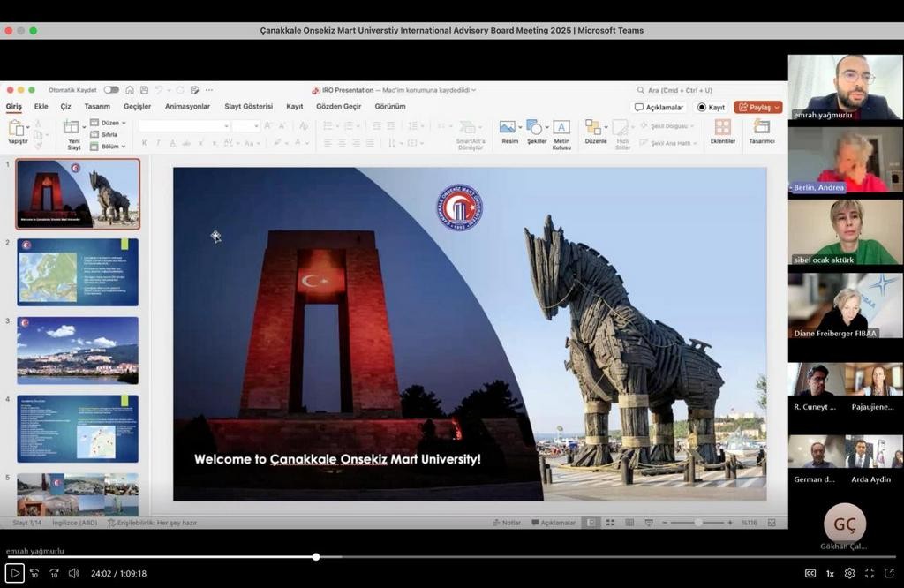The image size is (904, 588).
Task: Click the video progress bar playhead
Action: (x=316, y=557)
